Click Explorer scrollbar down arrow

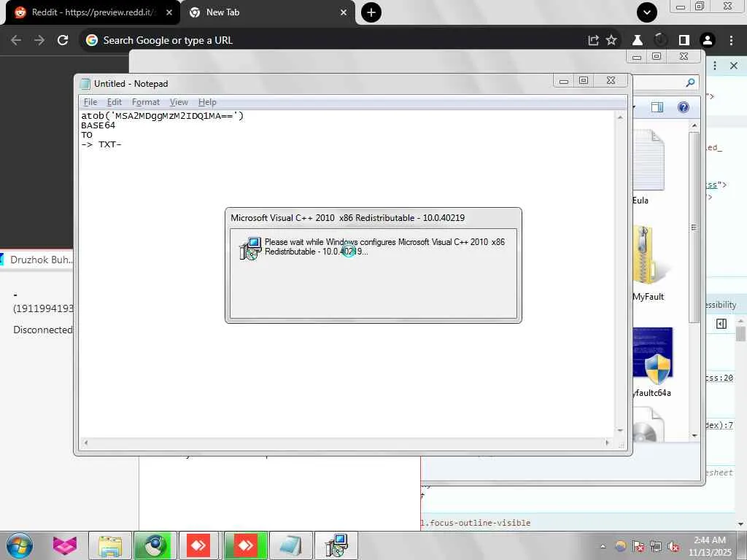pyautogui.click(x=694, y=435)
